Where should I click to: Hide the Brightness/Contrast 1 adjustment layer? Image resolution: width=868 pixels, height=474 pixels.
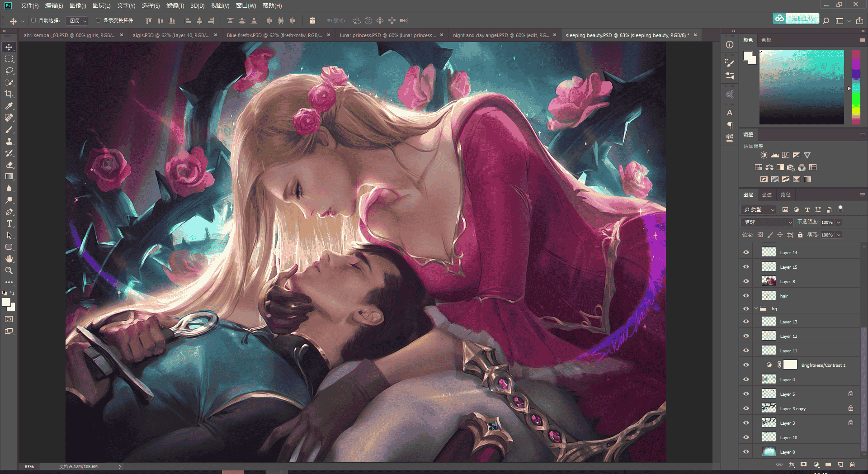746,365
